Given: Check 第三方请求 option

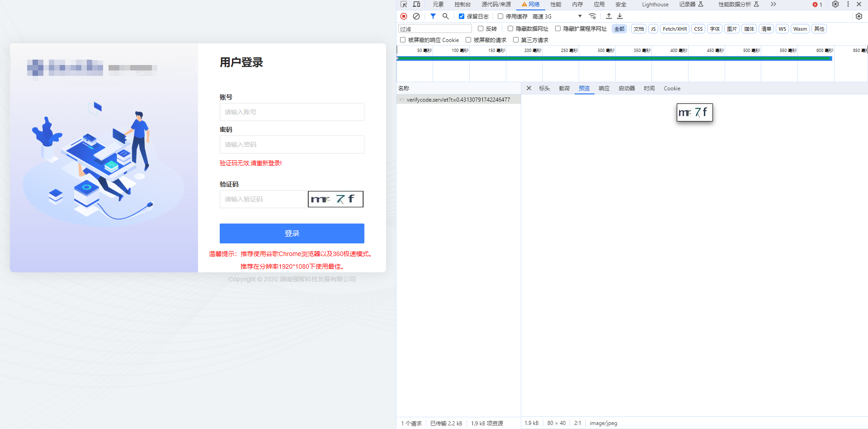Looking at the screenshot, I should click(516, 40).
